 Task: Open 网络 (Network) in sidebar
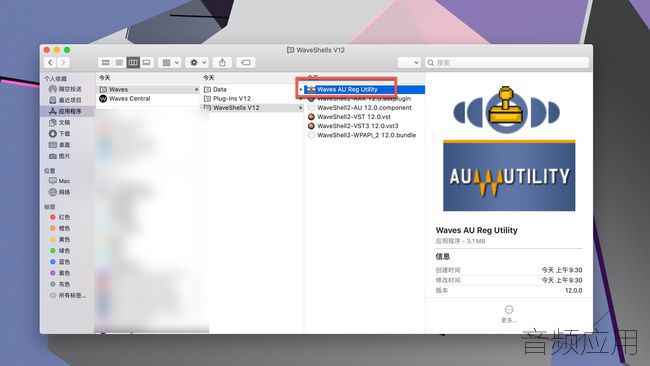pyautogui.click(x=60, y=192)
